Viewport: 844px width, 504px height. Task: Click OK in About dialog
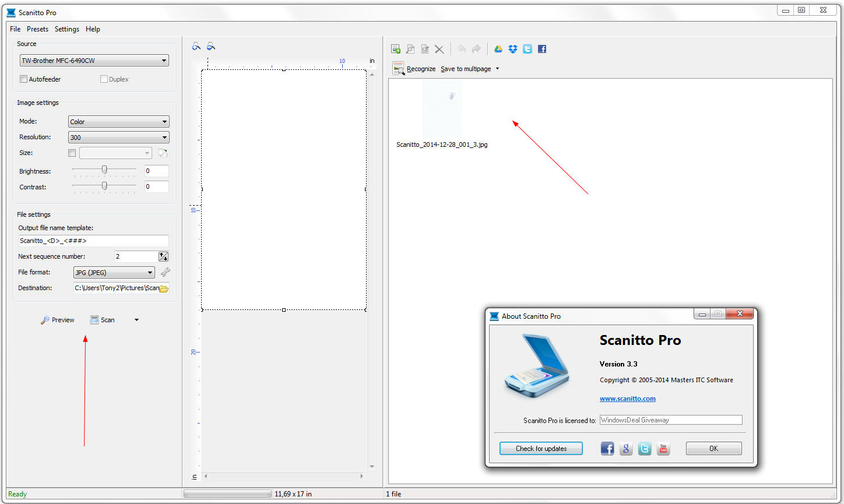coord(713,449)
